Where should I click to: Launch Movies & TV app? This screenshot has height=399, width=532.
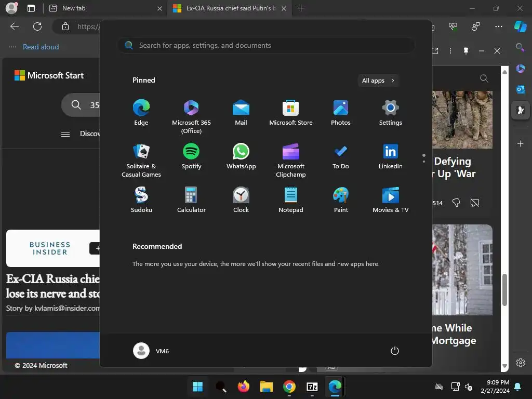pyautogui.click(x=391, y=200)
